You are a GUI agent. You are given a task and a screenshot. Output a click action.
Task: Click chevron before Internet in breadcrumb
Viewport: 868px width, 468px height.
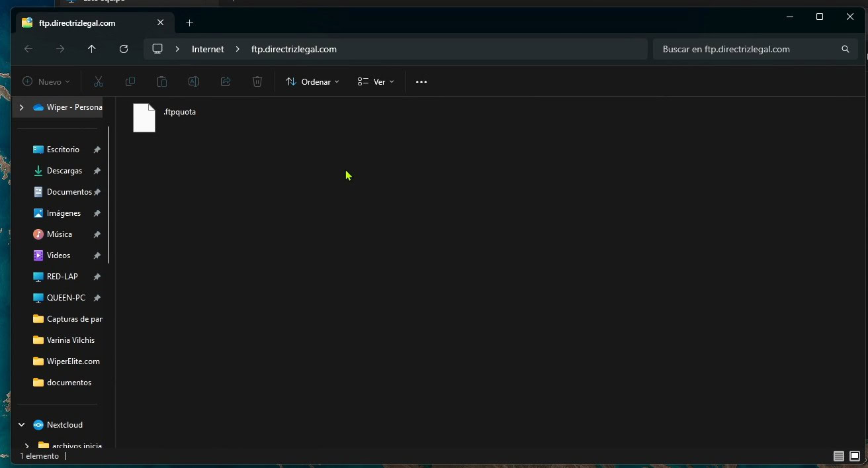177,49
